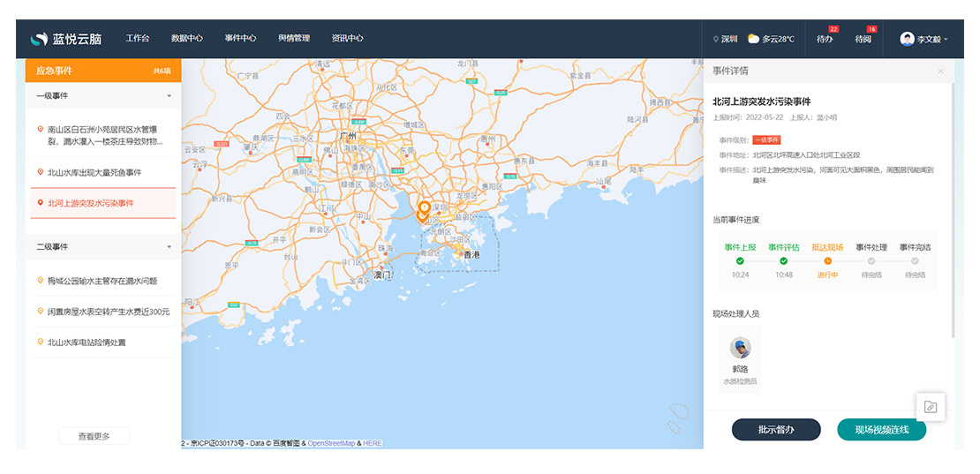Close the 事件详情 panel
The width and height of the screenshot is (980, 474).
(940, 71)
